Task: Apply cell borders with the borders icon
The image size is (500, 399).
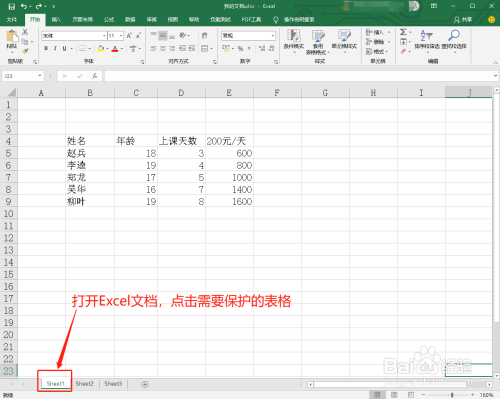Action: [82, 49]
